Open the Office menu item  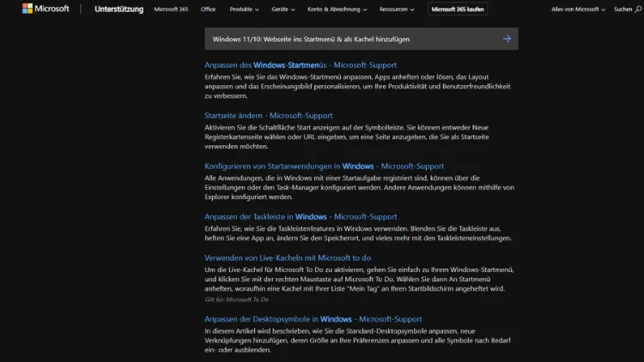click(x=208, y=9)
